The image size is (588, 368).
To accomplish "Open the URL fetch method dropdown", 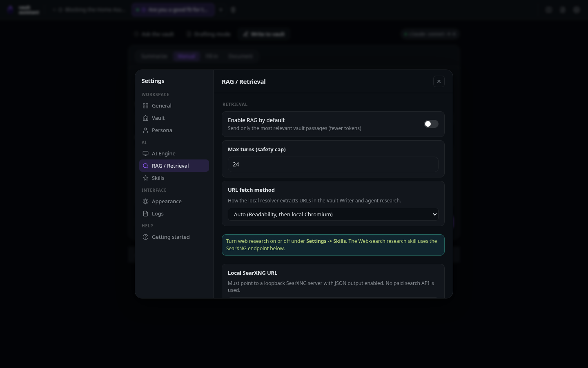I will [333, 214].
